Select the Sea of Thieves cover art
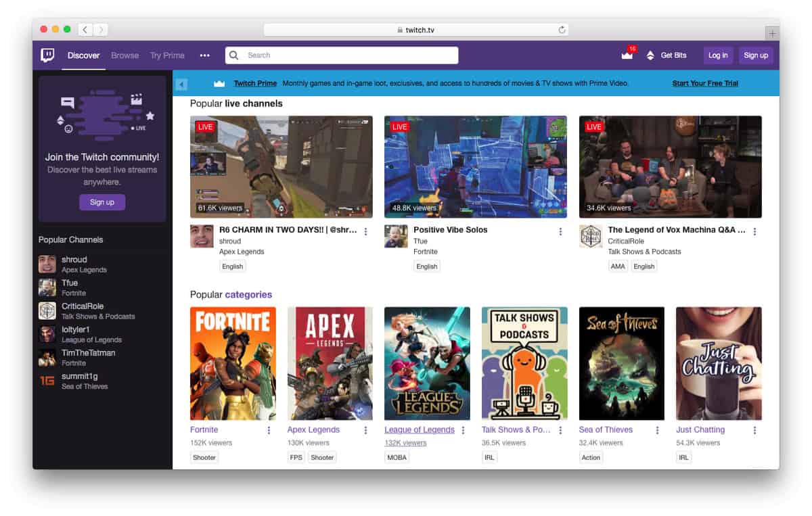Viewport: 812px width, 516px height. pyautogui.click(x=622, y=364)
